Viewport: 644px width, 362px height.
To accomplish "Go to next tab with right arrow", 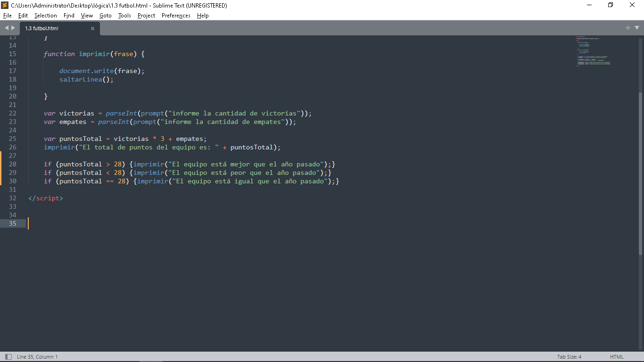I will tap(13, 28).
